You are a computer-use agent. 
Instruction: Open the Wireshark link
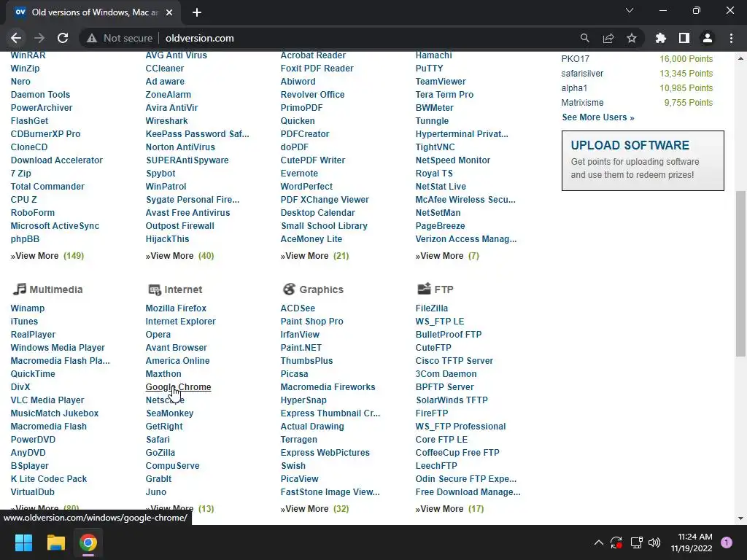coord(167,121)
